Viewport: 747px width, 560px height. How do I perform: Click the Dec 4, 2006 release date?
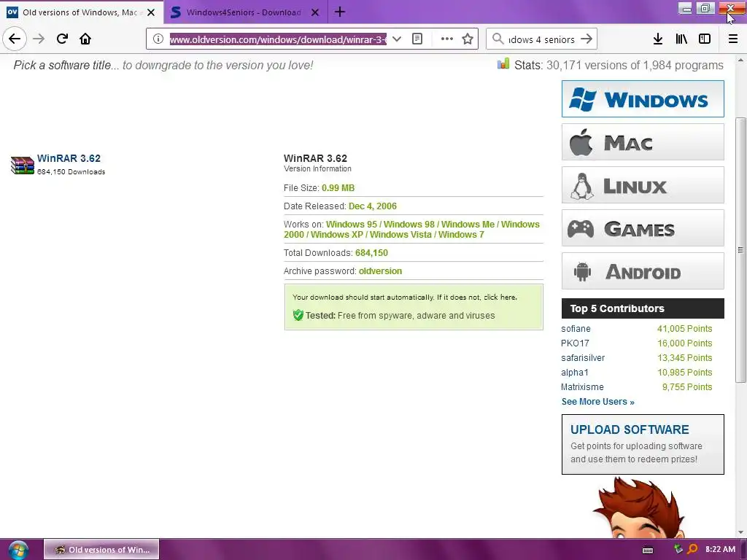[373, 206]
